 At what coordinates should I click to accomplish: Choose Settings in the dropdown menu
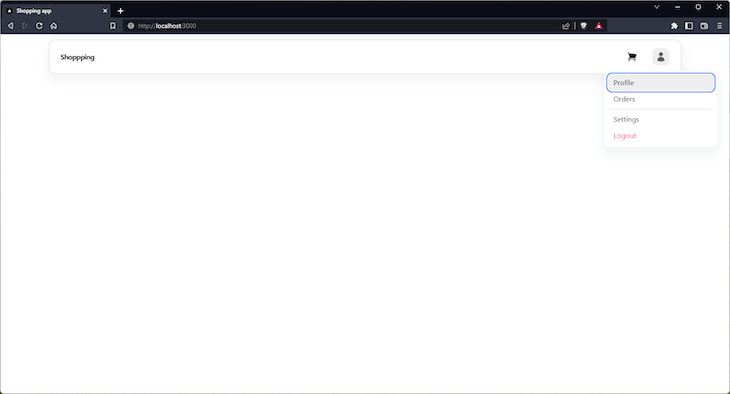[x=661, y=119]
